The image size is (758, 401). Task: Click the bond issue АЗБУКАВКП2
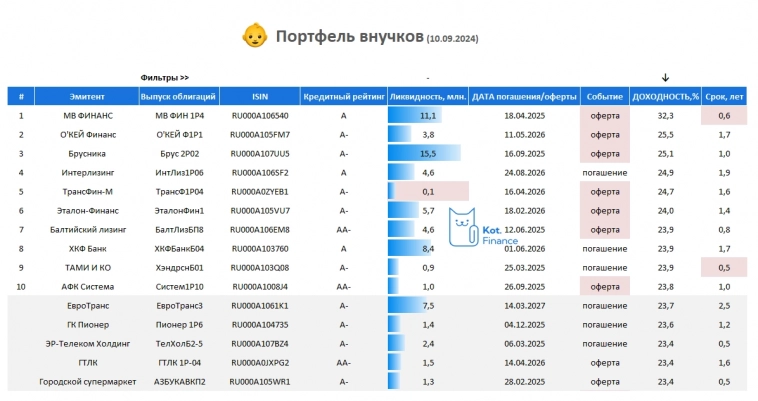179,382
